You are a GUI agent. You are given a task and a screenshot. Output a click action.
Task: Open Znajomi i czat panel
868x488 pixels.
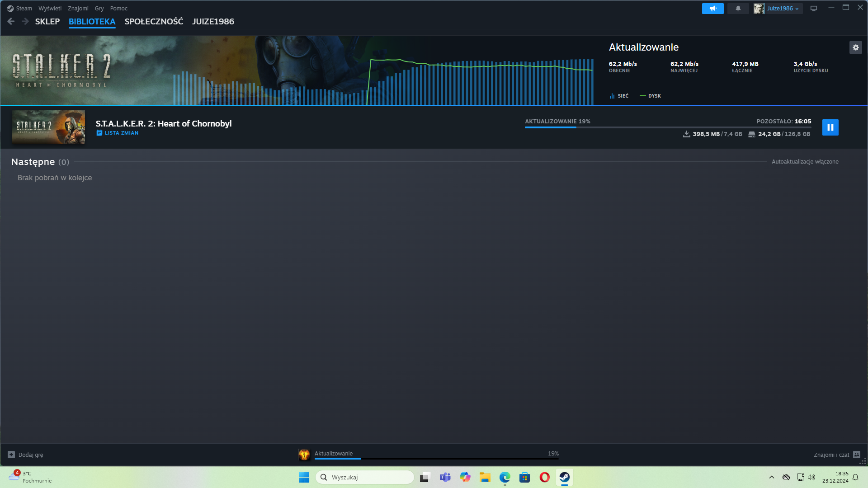[x=837, y=455]
